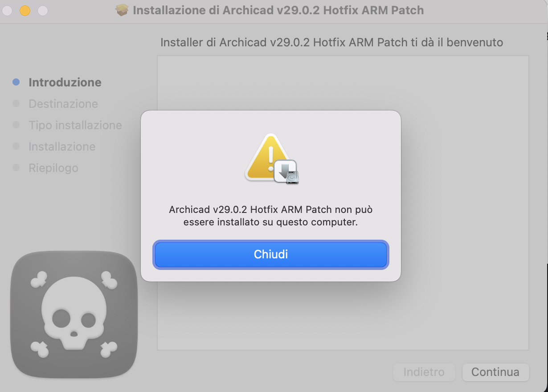Click the gray zoom window button
This screenshot has height=392, width=548.
click(x=42, y=10)
